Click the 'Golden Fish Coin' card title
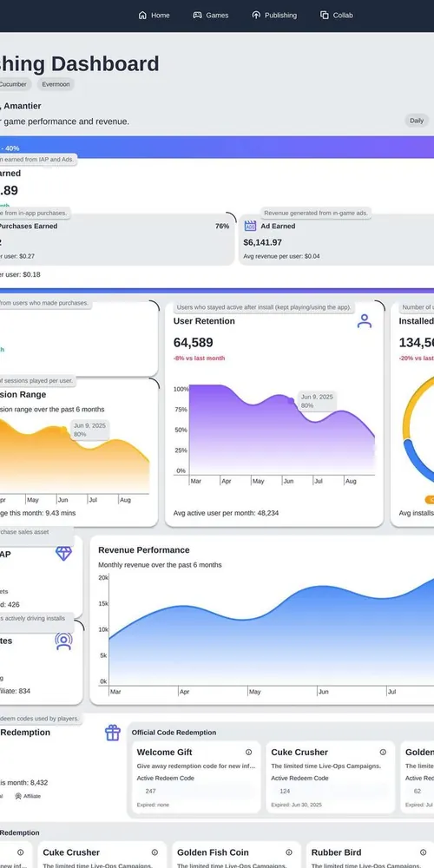The image size is (434, 868). click(214, 852)
